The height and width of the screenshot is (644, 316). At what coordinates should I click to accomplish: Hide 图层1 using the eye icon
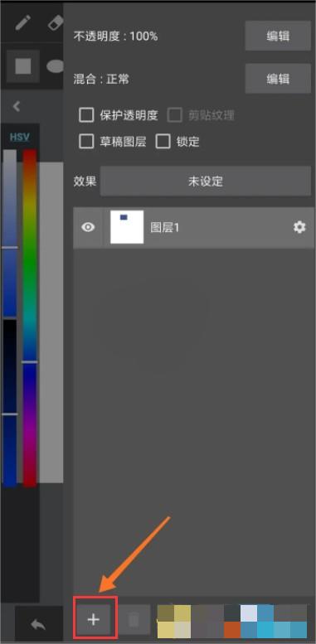tap(88, 227)
